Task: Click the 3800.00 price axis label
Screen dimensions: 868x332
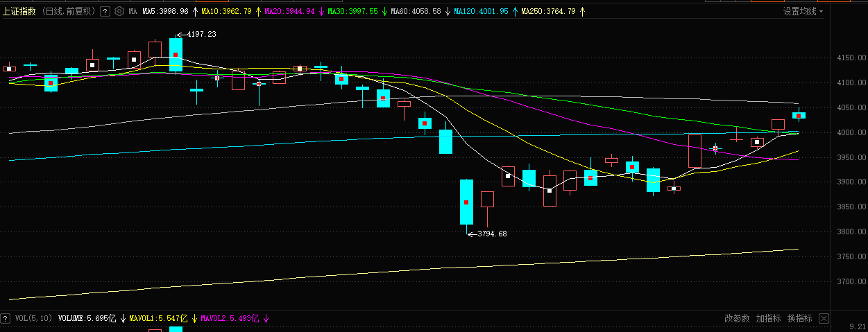Action: [850, 232]
